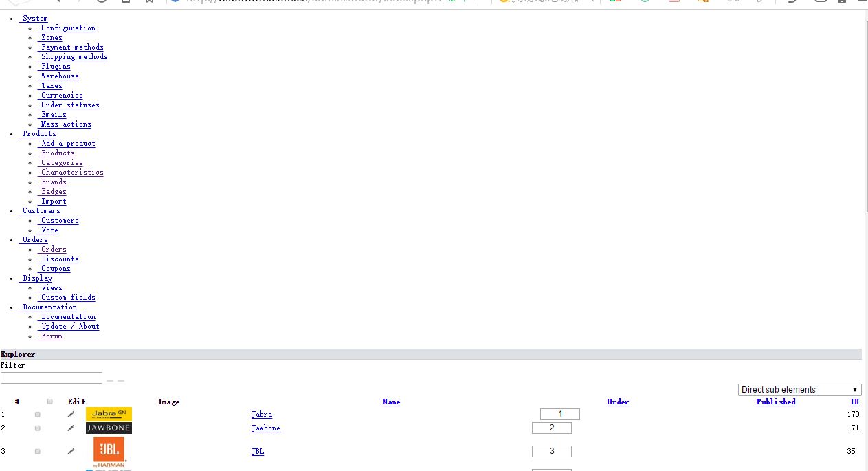Open Shipping methods settings
This screenshot has height=471, width=868.
click(73, 57)
